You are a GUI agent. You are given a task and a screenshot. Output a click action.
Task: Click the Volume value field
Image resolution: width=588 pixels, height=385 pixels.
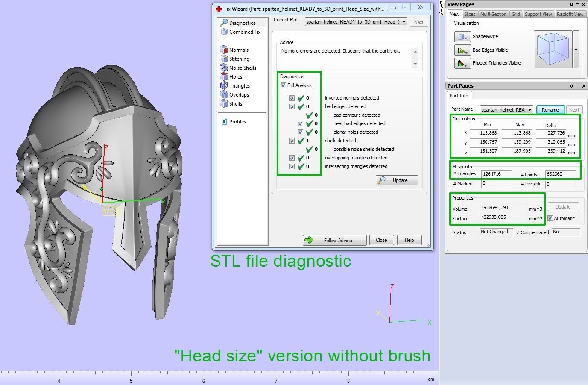coord(503,207)
